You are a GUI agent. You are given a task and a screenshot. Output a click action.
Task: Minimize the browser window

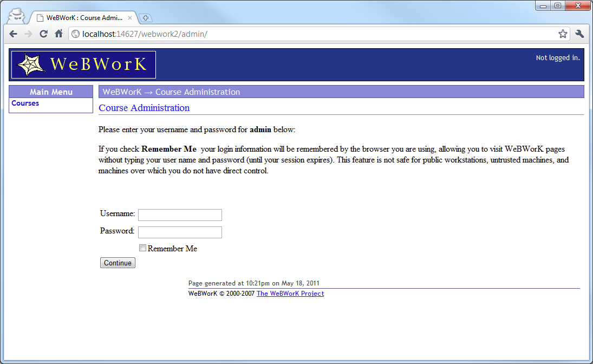(x=543, y=5)
